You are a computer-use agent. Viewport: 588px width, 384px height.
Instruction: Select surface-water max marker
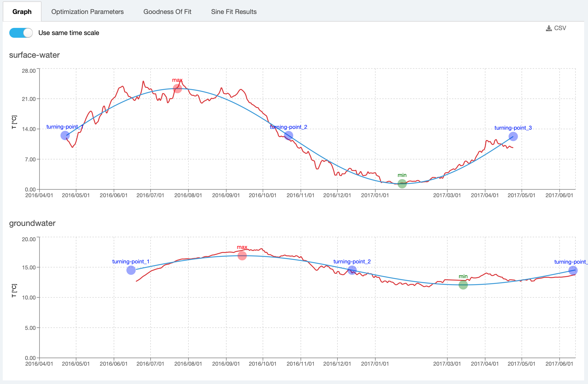(177, 88)
